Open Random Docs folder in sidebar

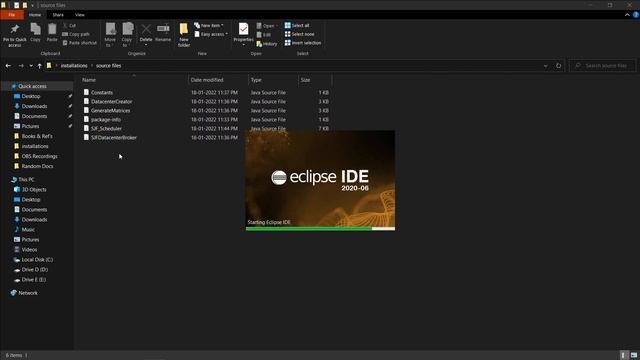(x=37, y=166)
